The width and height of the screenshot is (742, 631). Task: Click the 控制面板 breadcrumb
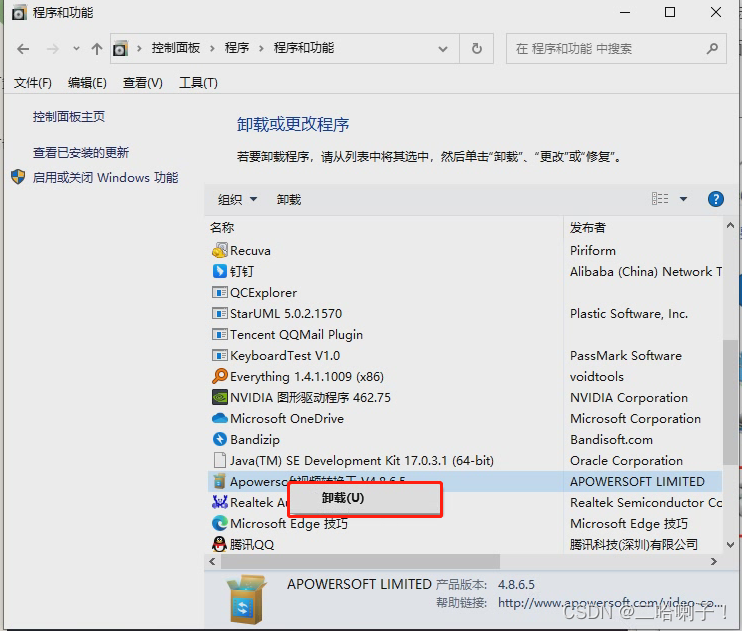click(x=176, y=48)
